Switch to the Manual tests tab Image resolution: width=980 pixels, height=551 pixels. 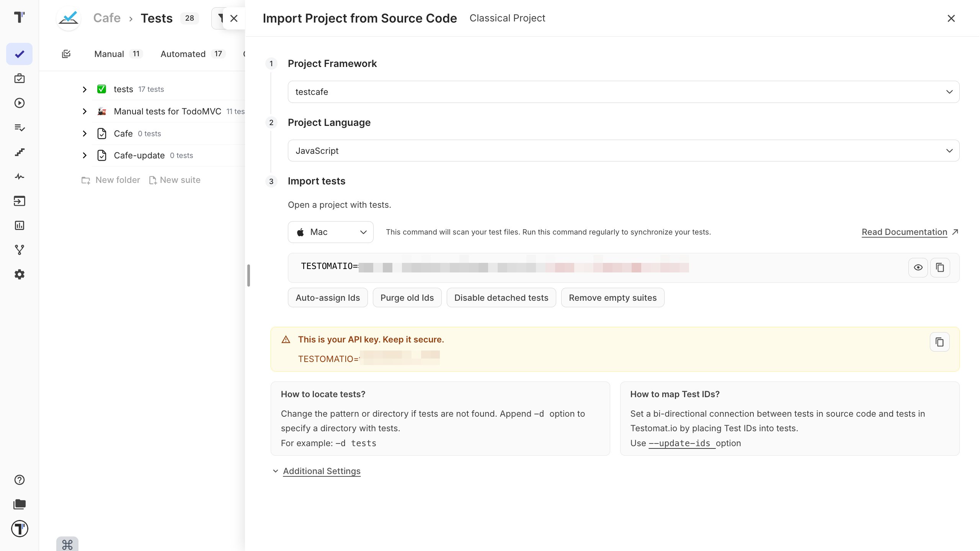pos(118,54)
